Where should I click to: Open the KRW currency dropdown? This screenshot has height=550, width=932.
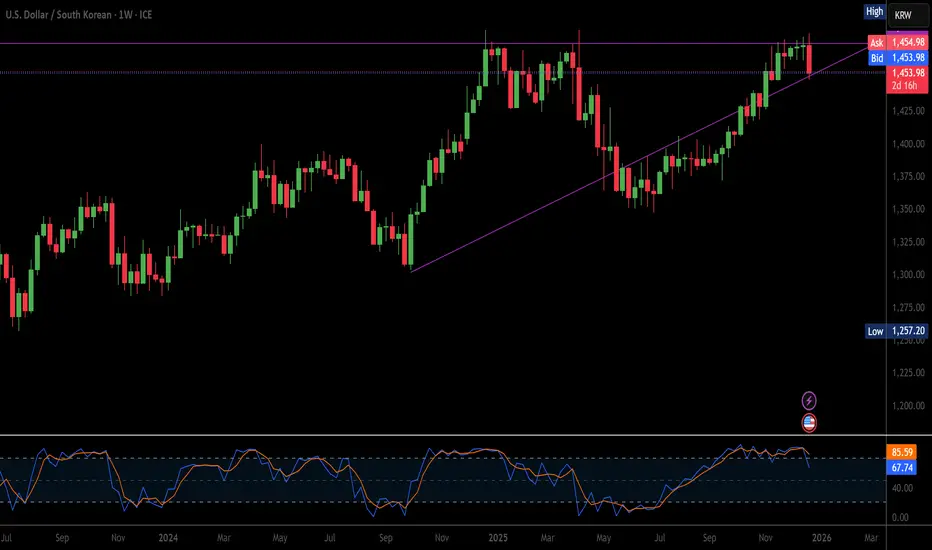pyautogui.click(x=907, y=15)
